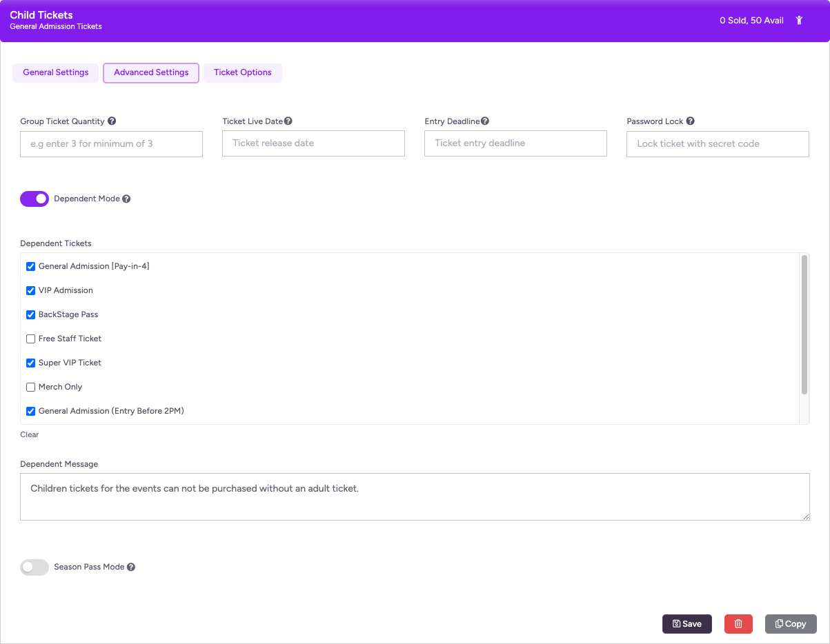Image resolution: width=830 pixels, height=644 pixels.
Task: Click the help icon beside Group Ticket Quantity
Action: [x=112, y=121]
